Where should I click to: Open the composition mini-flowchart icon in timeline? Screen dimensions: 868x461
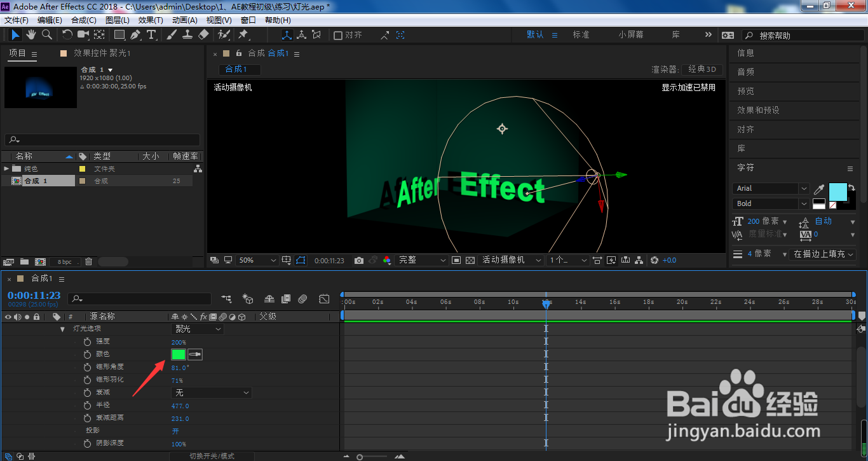click(227, 298)
